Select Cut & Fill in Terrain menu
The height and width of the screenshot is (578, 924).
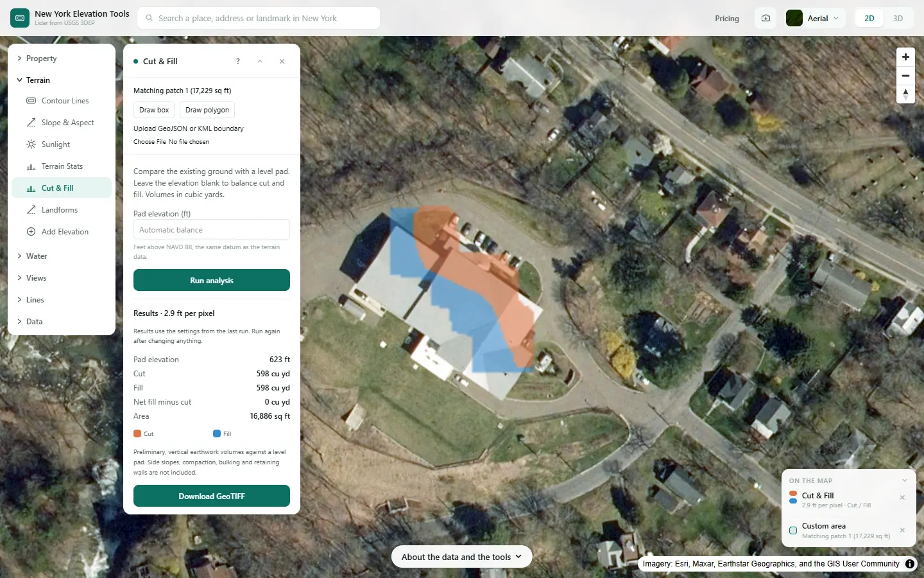point(62,188)
